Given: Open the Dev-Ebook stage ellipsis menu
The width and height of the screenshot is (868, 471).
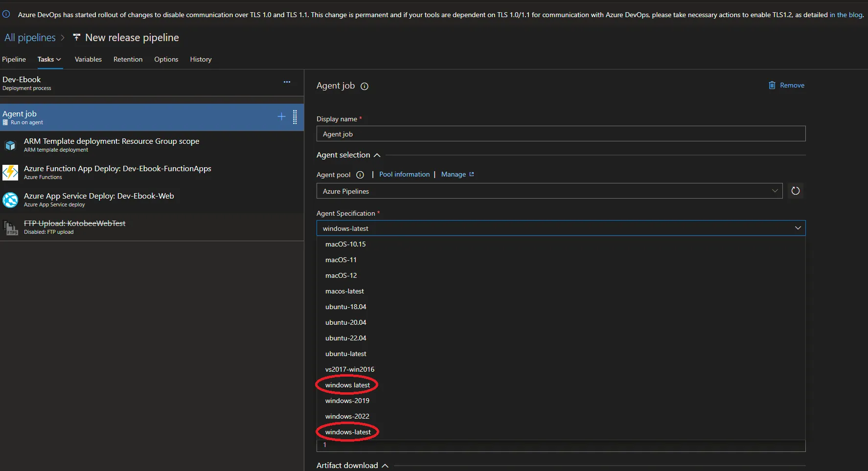Looking at the screenshot, I should [x=287, y=82].
